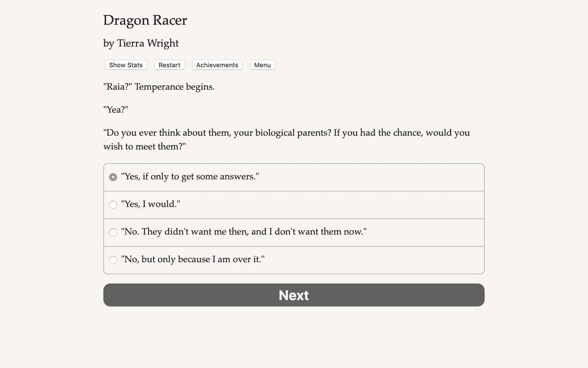Click the dialogue line starting with "Raia?"
Viewport: 588px width, 368px height.
click(159, 87)
